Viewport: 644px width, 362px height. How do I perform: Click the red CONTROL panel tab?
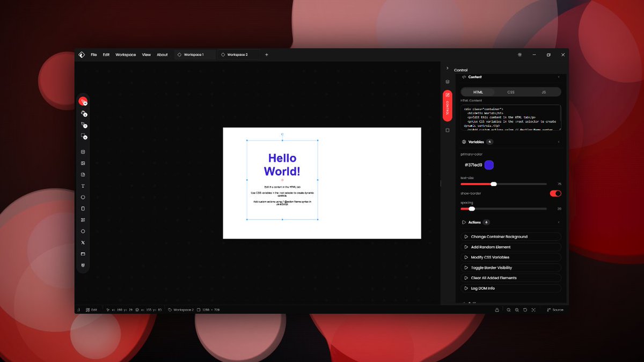pos(448,105)
